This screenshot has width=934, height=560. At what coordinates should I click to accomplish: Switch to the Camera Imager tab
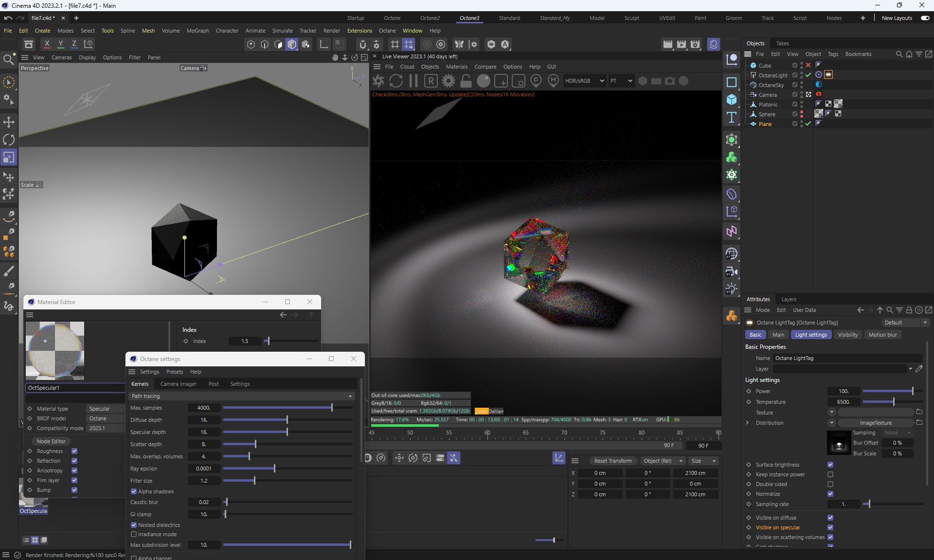(179, 384)
